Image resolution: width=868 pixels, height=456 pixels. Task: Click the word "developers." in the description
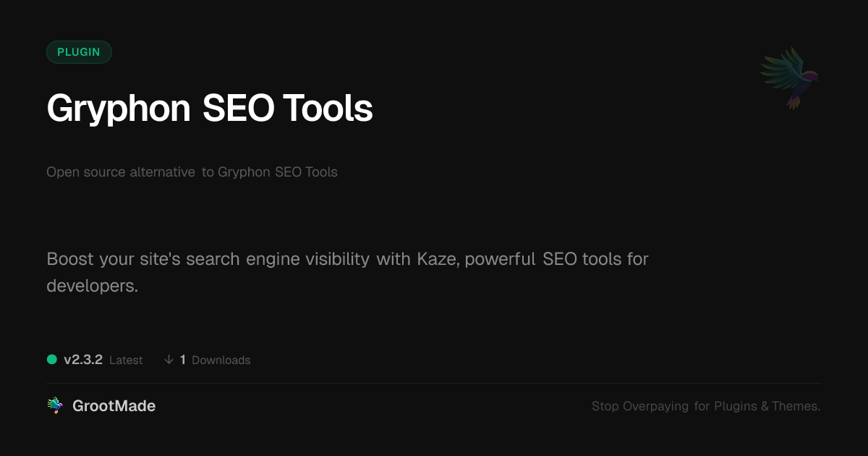[92, 285]
